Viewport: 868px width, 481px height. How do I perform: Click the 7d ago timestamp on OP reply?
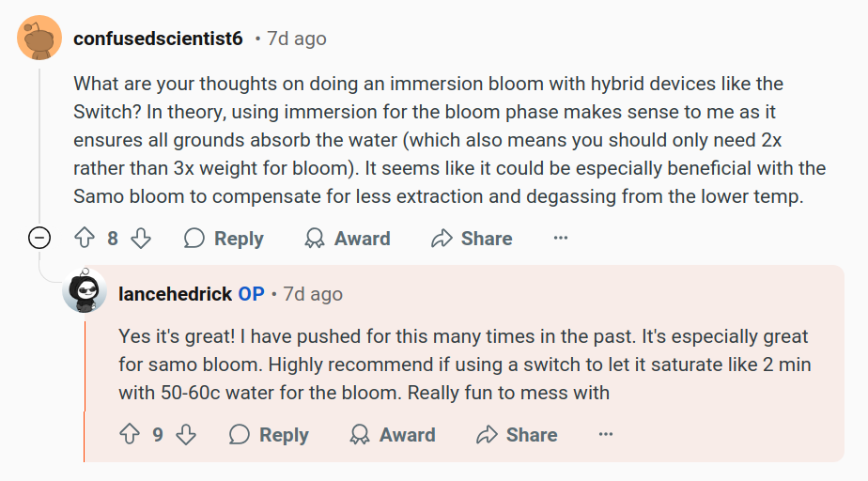click(313, 294)
